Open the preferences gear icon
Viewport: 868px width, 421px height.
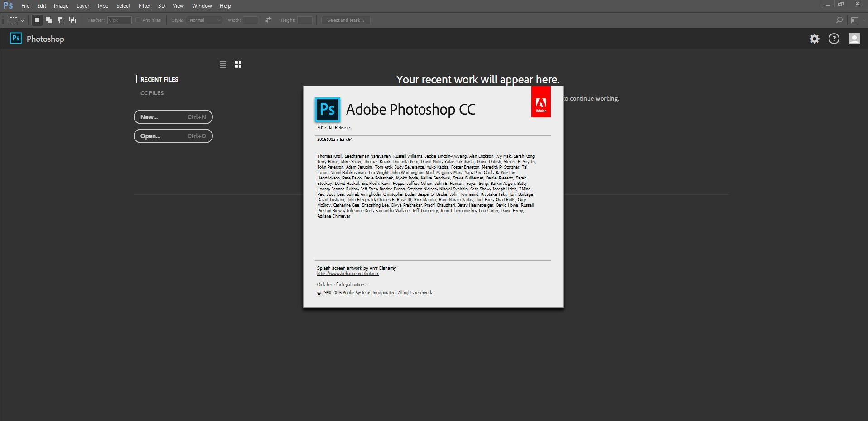(815, 39)
